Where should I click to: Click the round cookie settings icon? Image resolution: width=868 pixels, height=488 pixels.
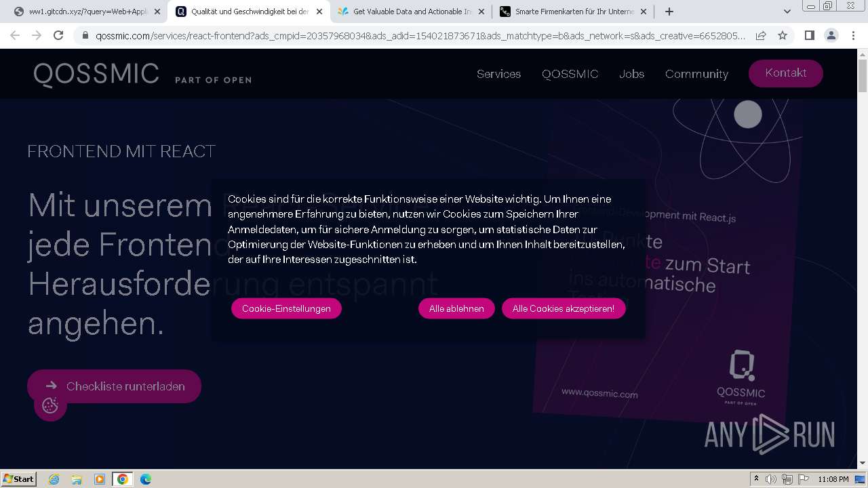coord(50,405)
